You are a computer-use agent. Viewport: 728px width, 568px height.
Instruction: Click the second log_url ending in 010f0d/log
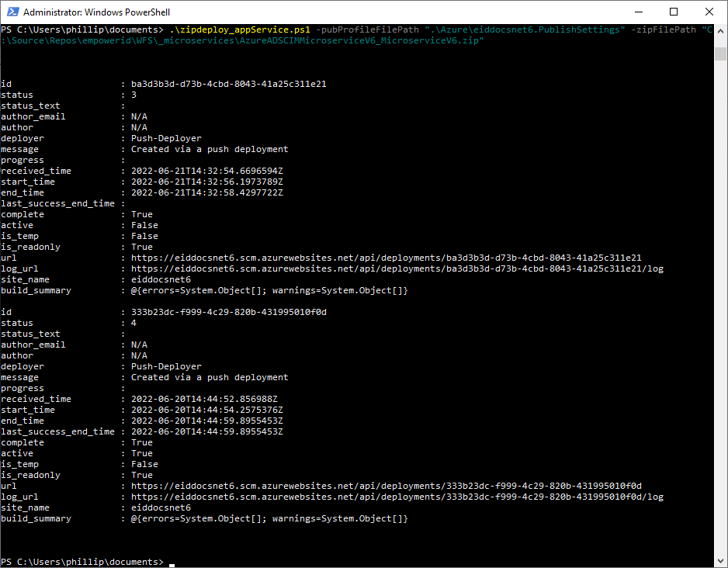coord(397,497)
